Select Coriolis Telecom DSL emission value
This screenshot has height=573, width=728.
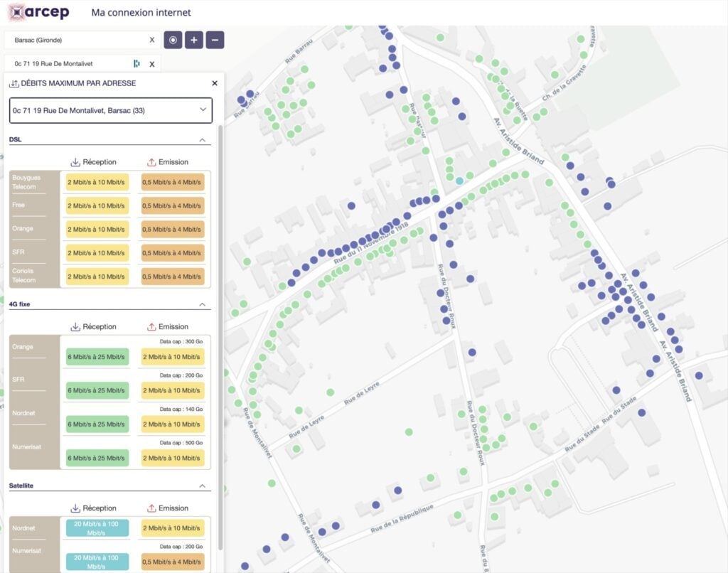point(172,277)
